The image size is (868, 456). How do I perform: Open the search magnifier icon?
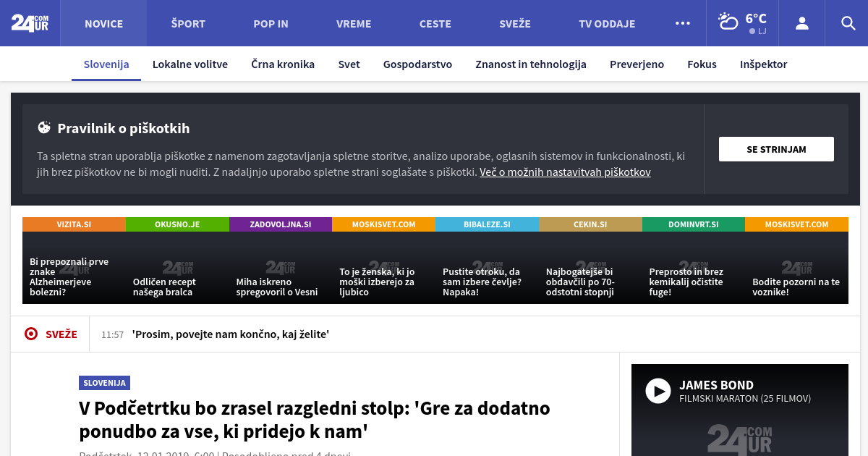coord(848,23)
